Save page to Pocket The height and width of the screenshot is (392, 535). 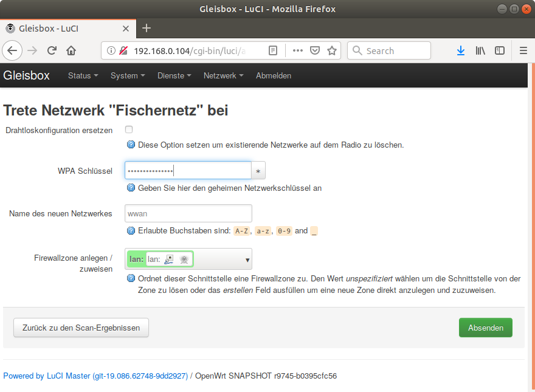314,50
